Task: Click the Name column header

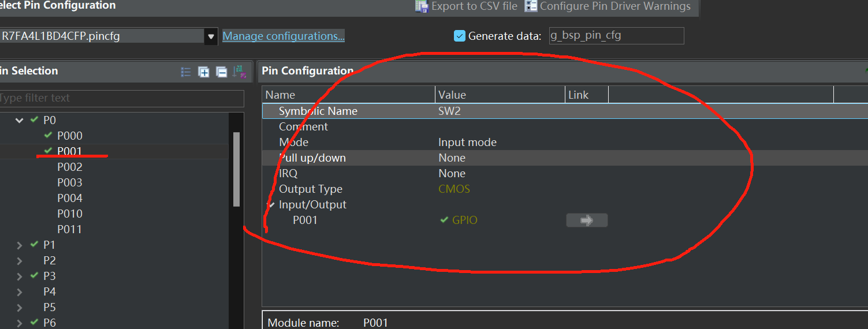Action: pyautogui.click(x=349, y=95)
